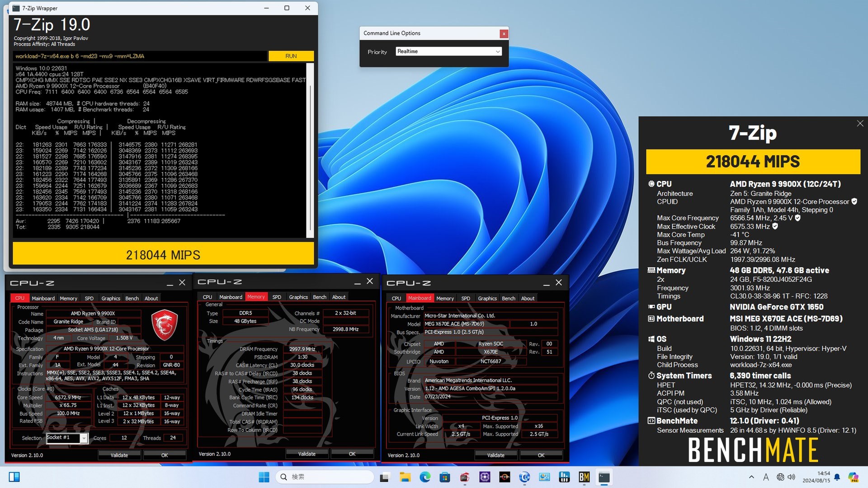This screenshot has height=488, width=868.
Task: Click the GPU section icon in BenchMate
Action: (651, 307)
